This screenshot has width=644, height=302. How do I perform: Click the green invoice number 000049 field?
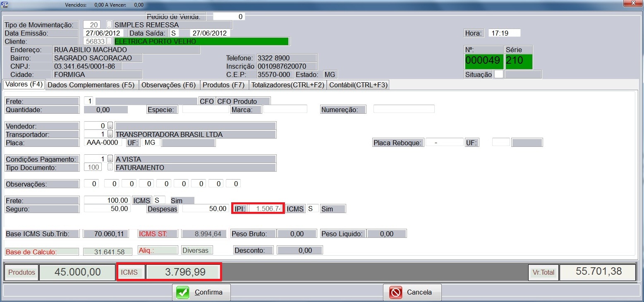tap(484, 61)
